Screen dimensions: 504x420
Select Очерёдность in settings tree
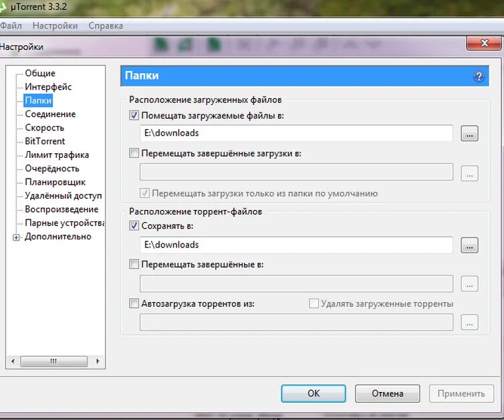[x=52, y=169]
